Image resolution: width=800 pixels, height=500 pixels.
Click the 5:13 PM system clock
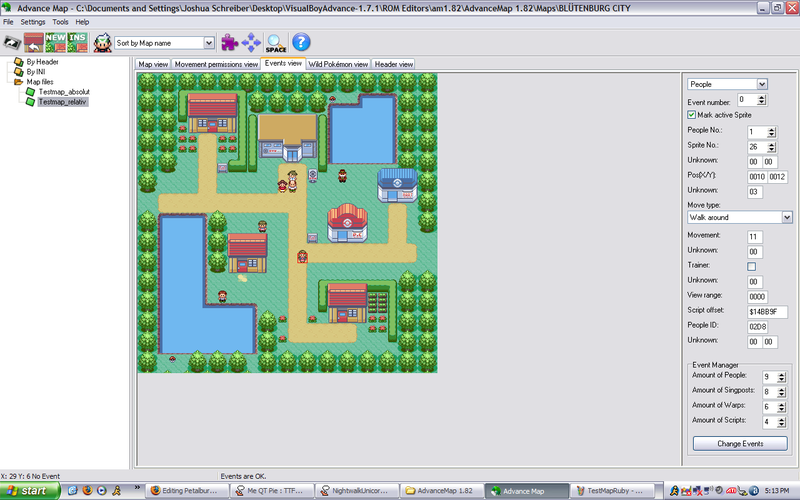777,491
